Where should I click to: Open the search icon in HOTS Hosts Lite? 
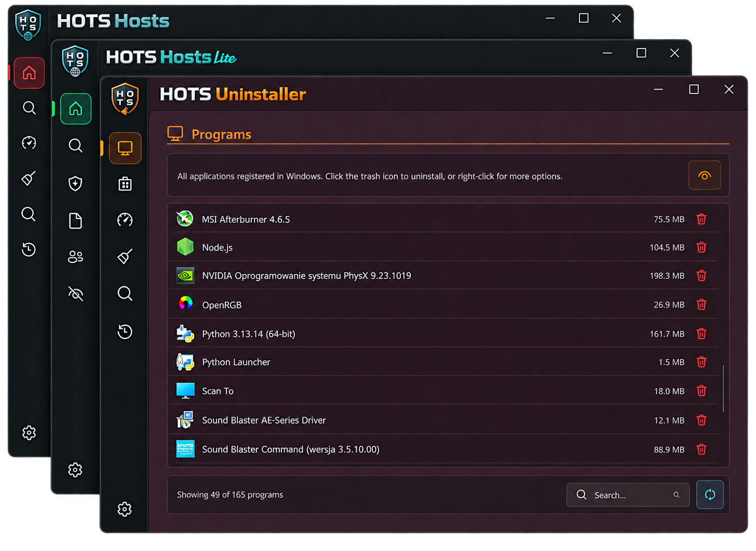click(x=76, y=146)
